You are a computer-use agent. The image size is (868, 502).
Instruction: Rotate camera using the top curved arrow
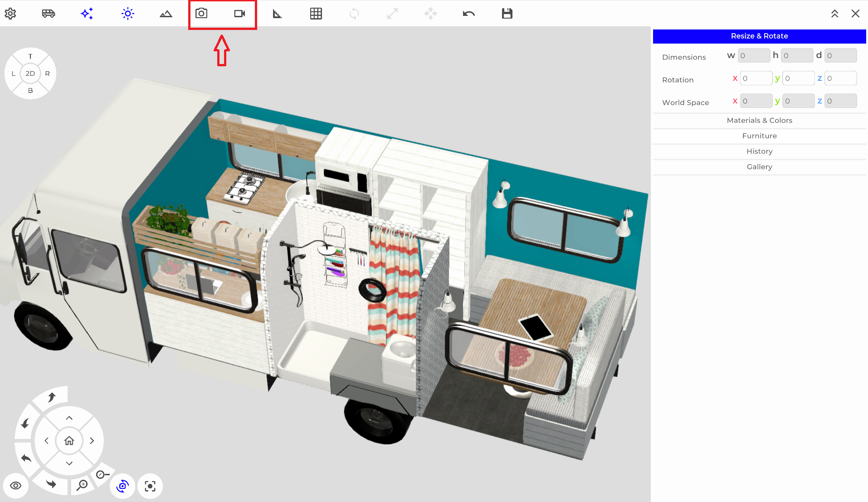point(52,397)
